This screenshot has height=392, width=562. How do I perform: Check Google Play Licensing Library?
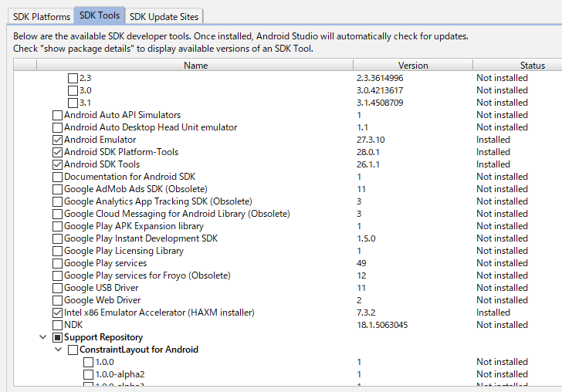(57, 252)
